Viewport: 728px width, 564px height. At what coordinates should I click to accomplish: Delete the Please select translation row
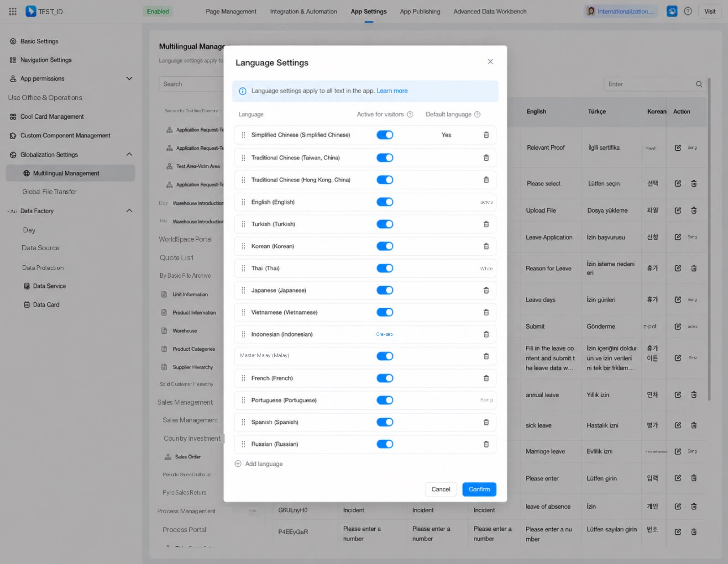coord(694,184)
